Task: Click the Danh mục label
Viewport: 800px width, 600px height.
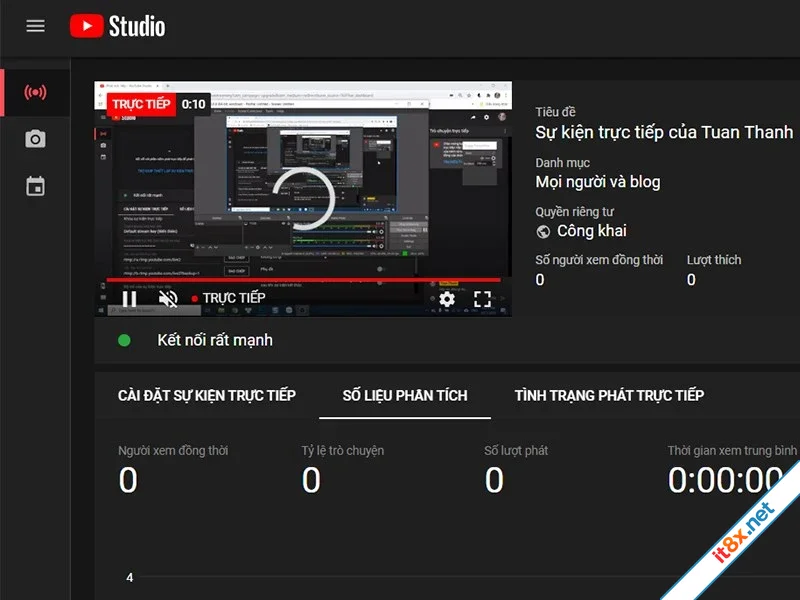Action: 562,163
